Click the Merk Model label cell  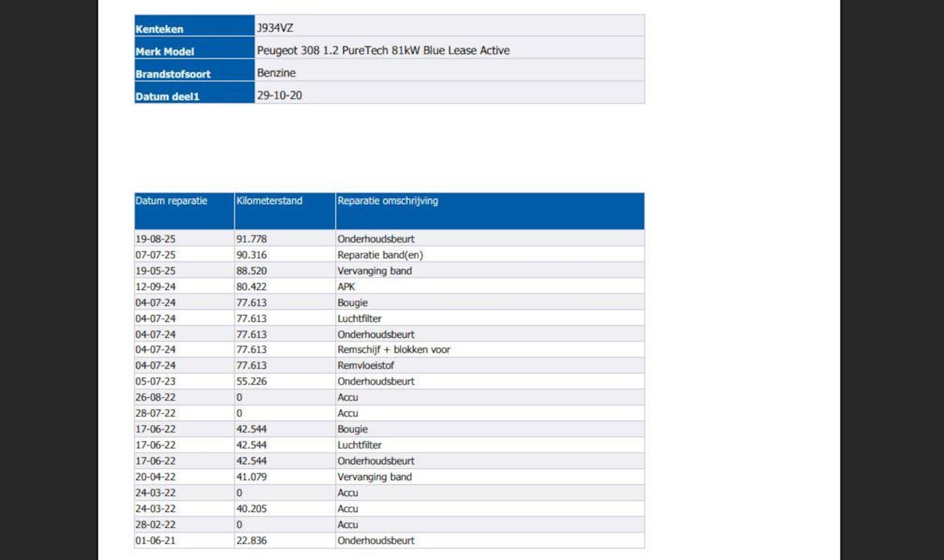point(165,51)
